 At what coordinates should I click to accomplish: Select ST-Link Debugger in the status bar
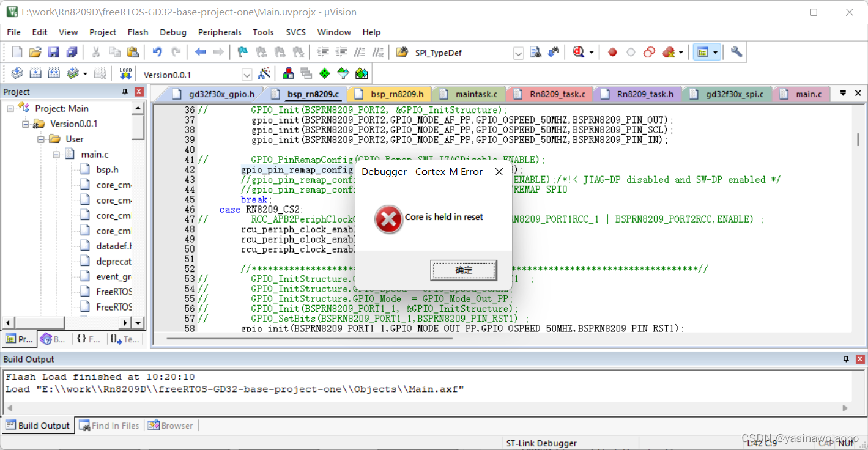(x=541, y=443)
